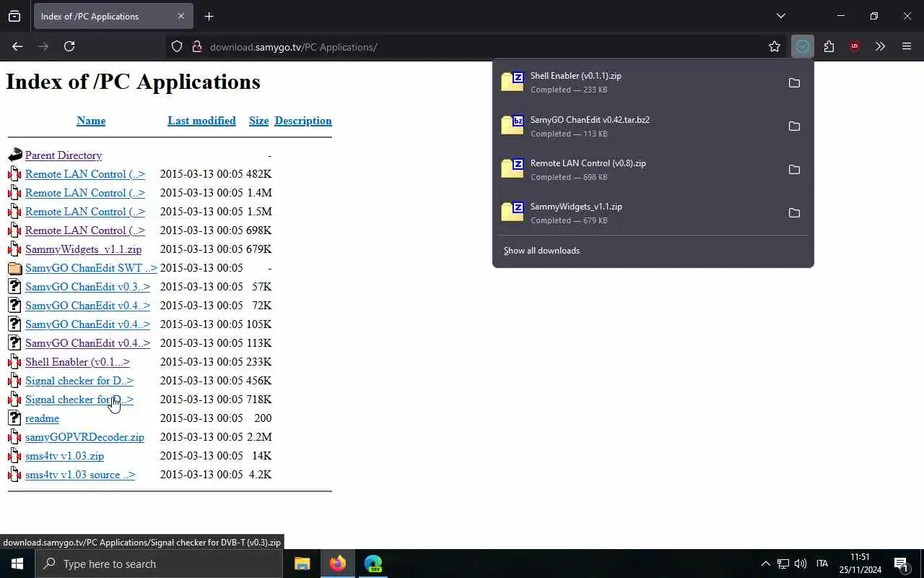Show hidden system tray icons
The width and height of the screenshot is (924, 578).
[x=765, y=564]
